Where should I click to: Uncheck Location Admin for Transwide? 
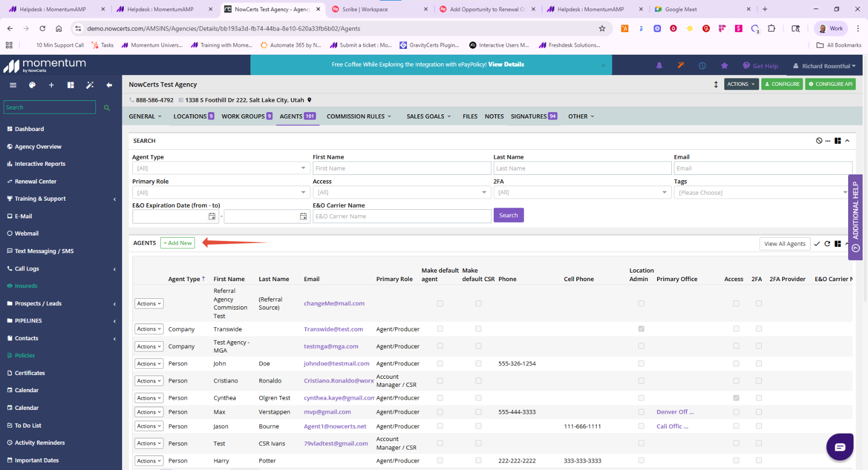(x=641, y=329)
